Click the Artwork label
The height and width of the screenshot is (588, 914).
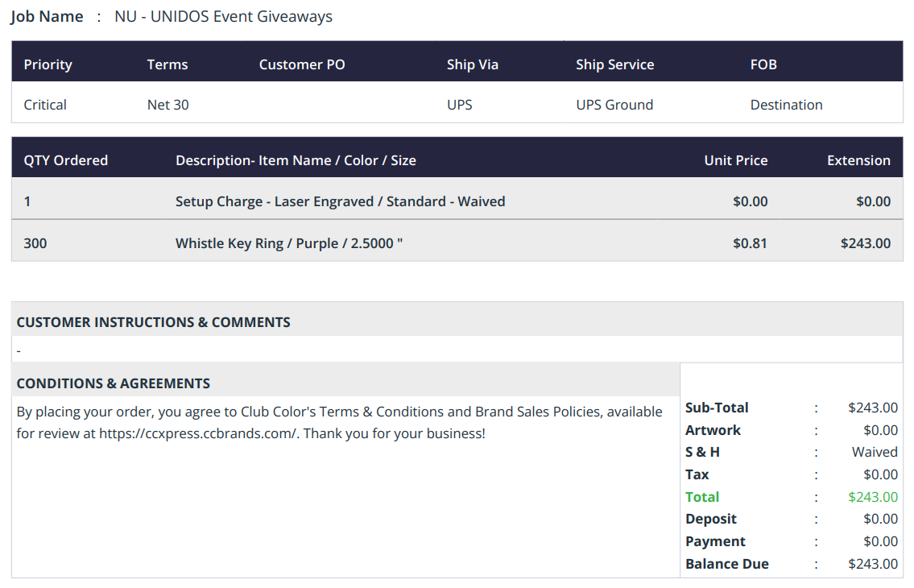[713, 430]
